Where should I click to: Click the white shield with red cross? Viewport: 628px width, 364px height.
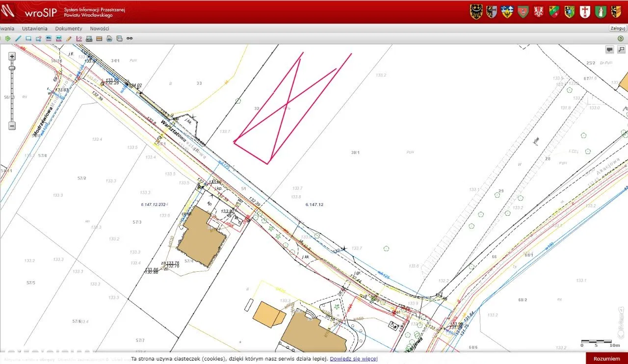(x=585, y=12)
